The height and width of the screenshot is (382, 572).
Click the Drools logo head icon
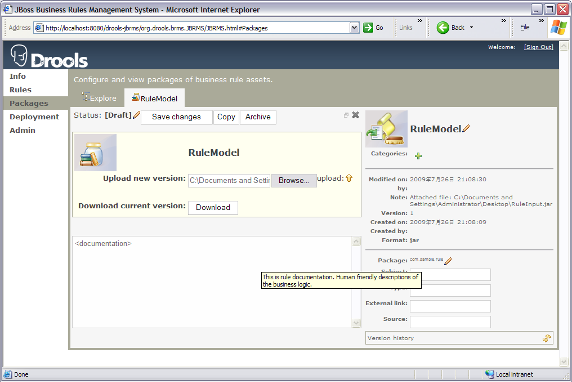pos(18,55)
